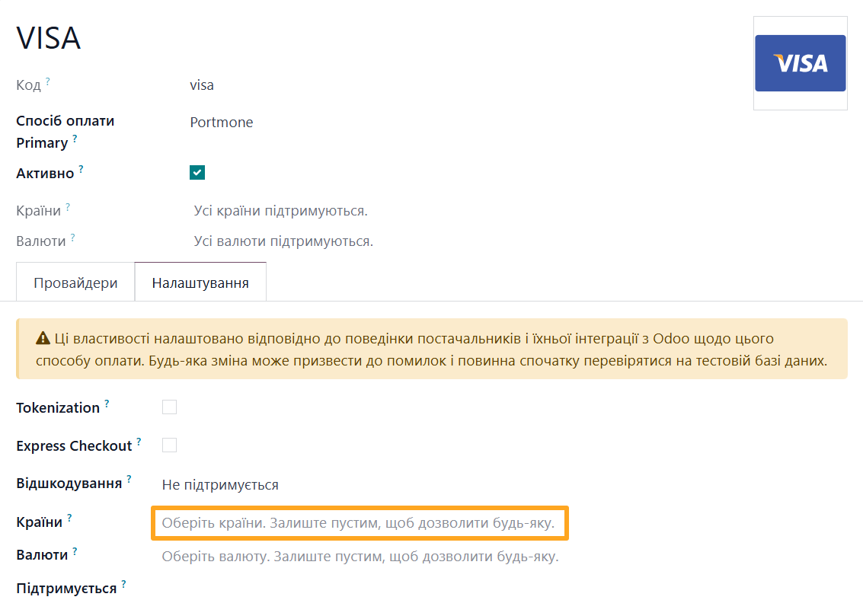Click the question mark next to Tokenization

click(x=106, y=401)
